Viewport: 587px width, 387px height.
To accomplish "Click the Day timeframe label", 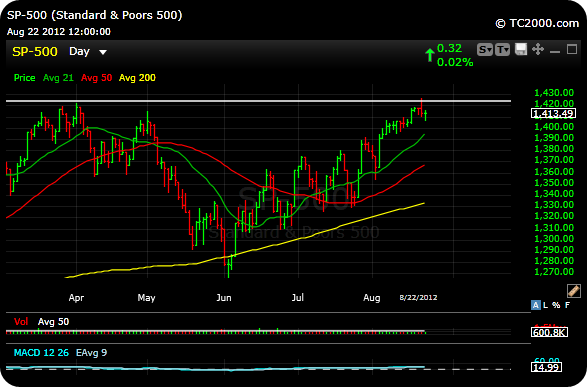I will coord(79,51).
